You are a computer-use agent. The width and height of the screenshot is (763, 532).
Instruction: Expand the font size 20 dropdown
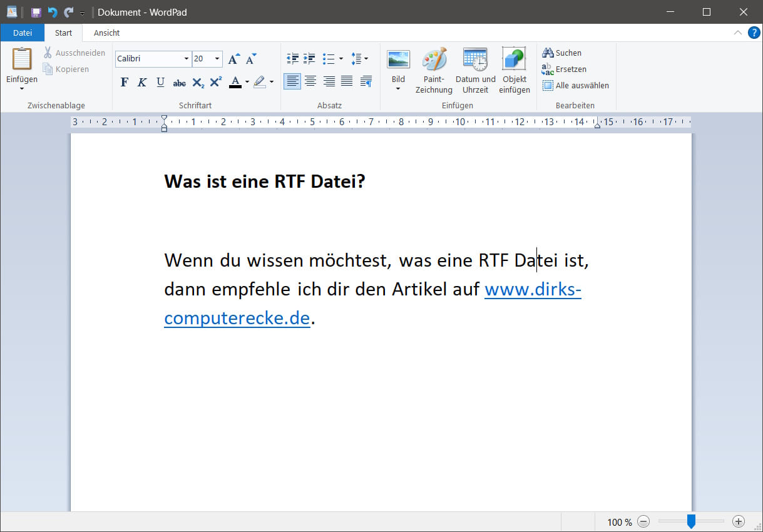click(x=217, y=58)
